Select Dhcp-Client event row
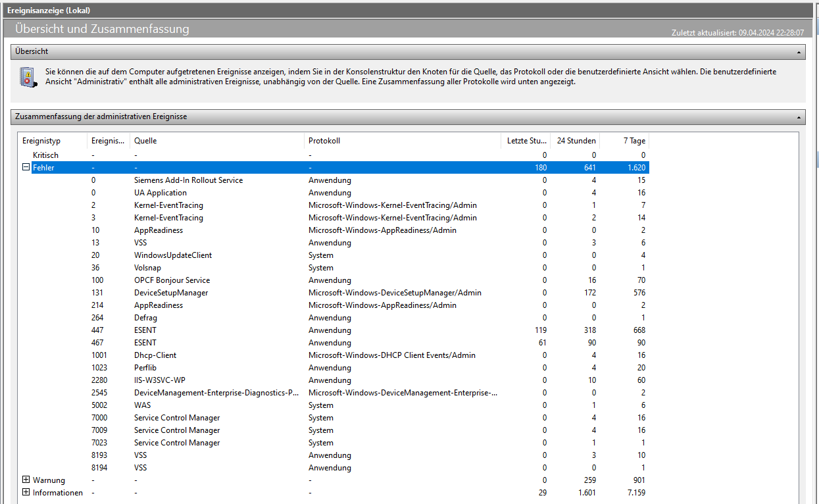 point(334,355)
